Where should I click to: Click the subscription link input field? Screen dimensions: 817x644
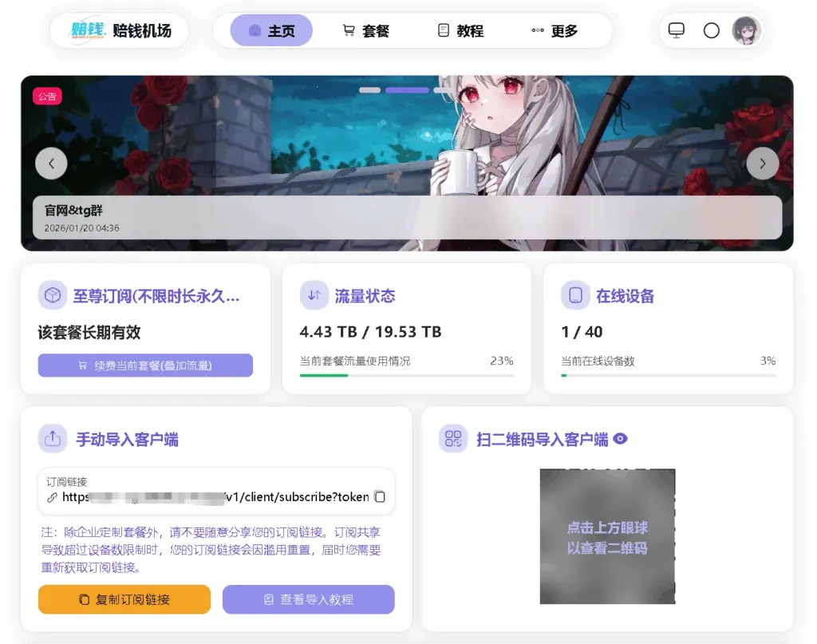coord(216,490)
